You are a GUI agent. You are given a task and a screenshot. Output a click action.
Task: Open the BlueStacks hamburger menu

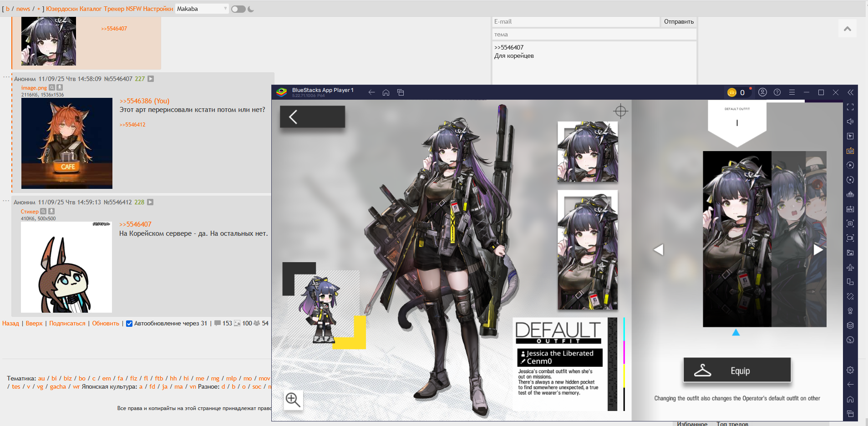792,92
